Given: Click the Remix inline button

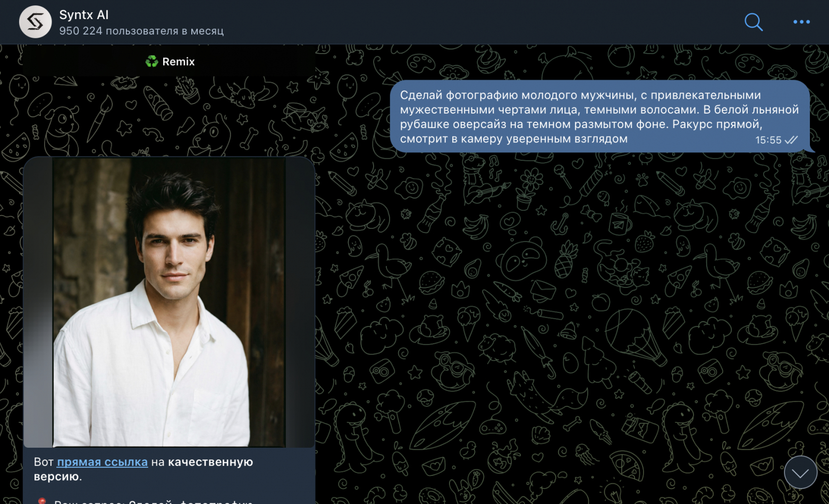Looking at the screenshot, I should (x=169, y=62).
